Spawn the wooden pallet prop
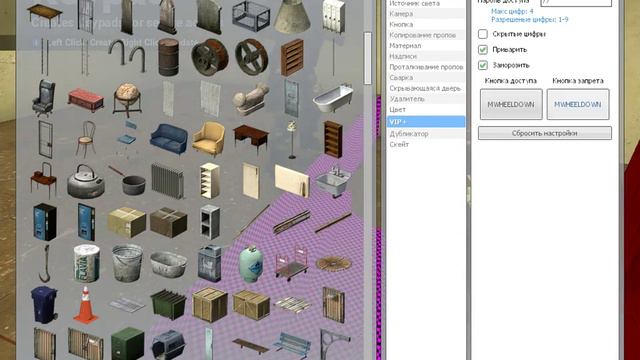This screenshot has height=360, width=640. click(x=292, y=305)
